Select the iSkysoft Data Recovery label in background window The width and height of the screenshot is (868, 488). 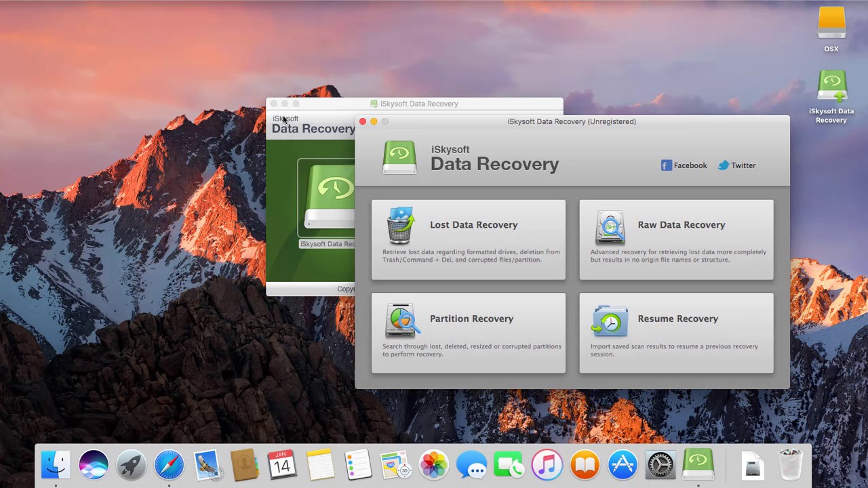coord(328,244)
